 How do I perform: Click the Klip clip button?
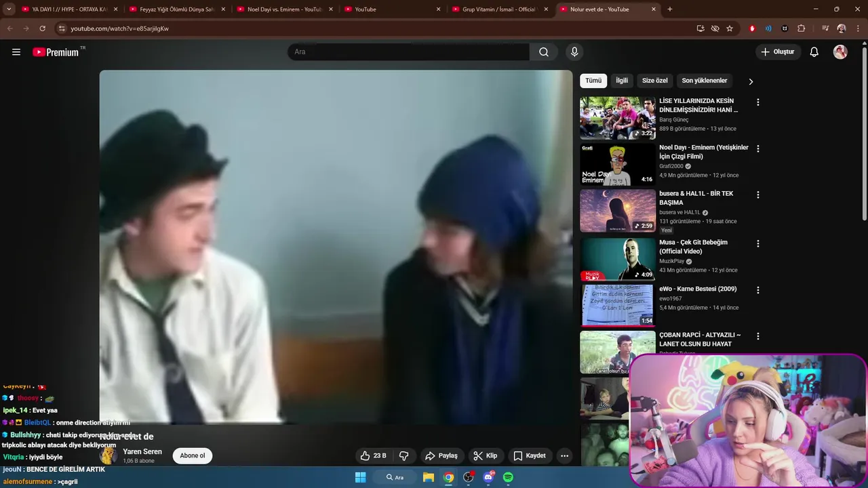486,455
